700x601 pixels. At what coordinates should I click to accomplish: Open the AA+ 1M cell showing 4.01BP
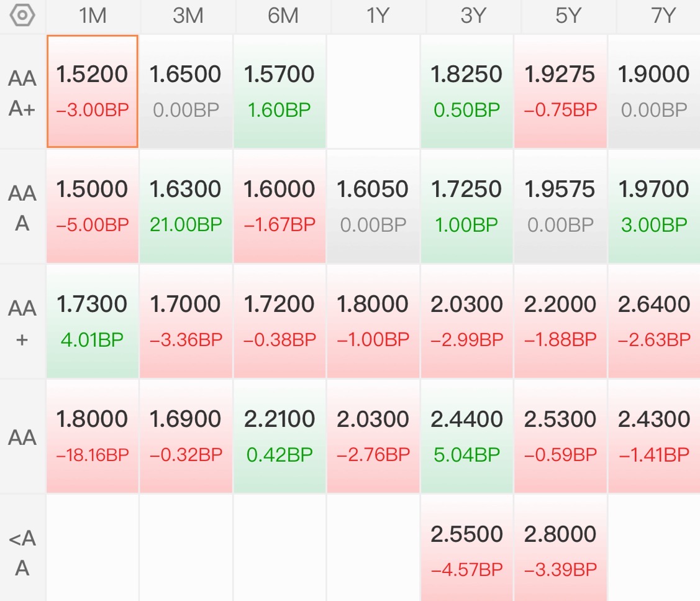[93, 321]
